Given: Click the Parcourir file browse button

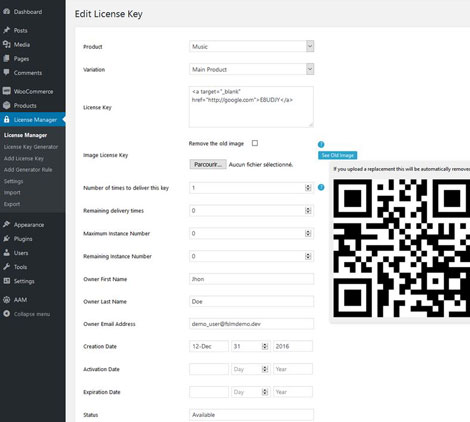Looking at the screenshot, I should 208,164.
